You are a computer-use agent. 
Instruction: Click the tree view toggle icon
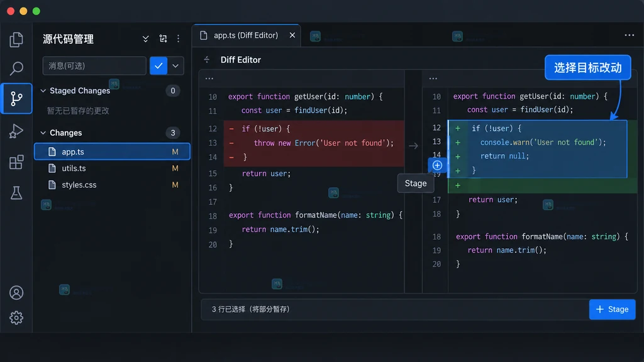point(163,39)
